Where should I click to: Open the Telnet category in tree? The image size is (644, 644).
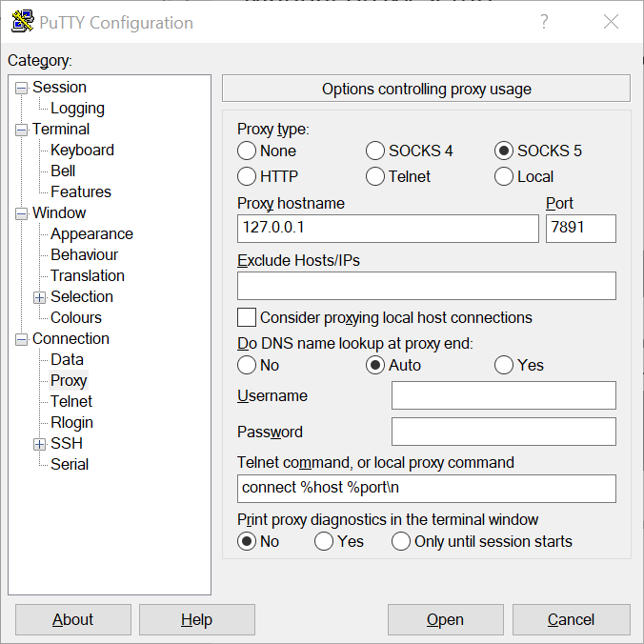[x=71, y=401]
